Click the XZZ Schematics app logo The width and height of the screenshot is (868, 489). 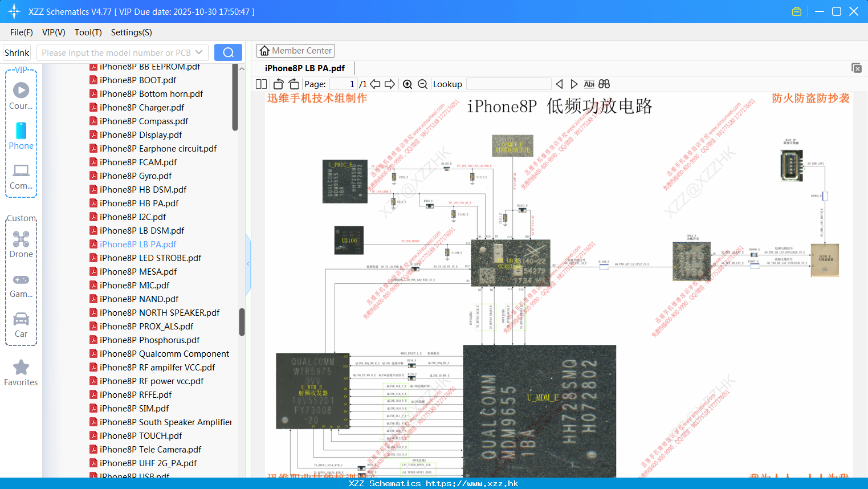pyautogui.click(x=14, y=11)
